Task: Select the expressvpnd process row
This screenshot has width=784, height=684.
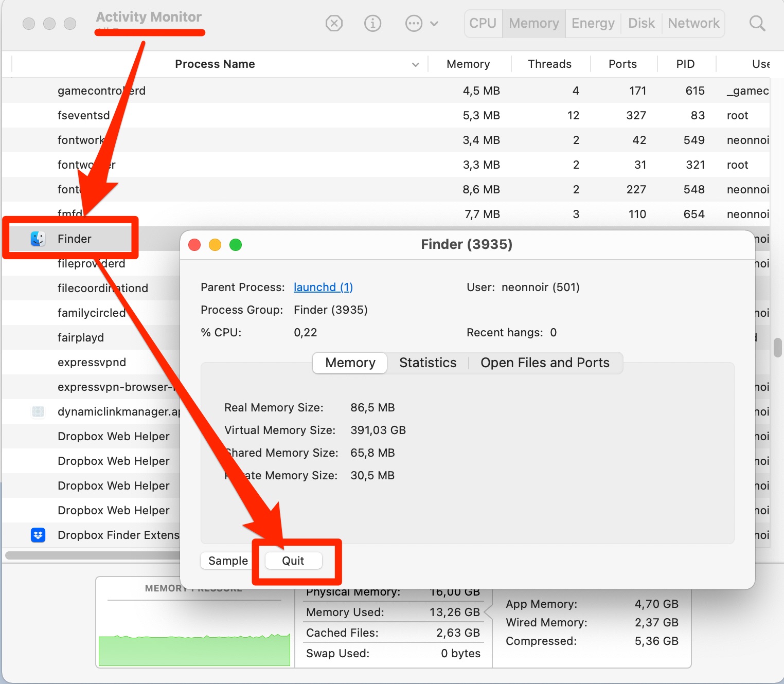Action: [x=92, y=362]
